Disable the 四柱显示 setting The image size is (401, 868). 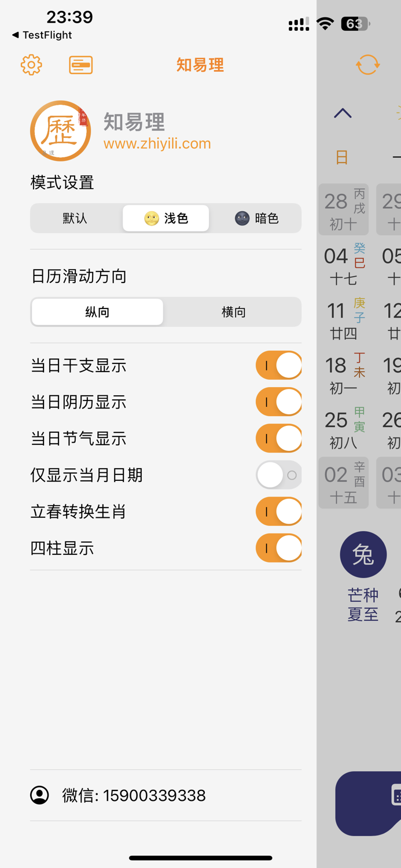278,547
